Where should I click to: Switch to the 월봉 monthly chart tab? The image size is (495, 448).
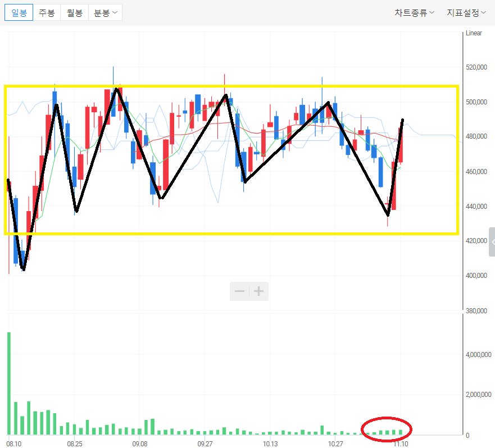[x=75, y=12]
